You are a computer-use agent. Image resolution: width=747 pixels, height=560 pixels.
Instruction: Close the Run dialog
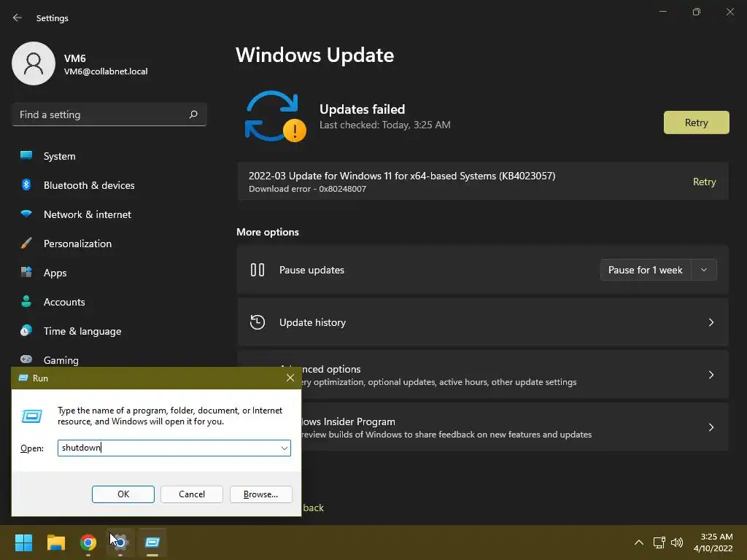[290, 378]
